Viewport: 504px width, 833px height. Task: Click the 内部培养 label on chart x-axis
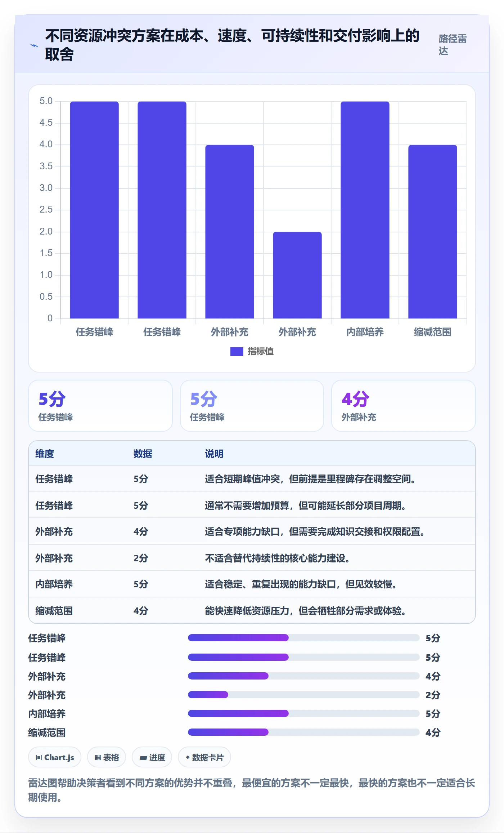tap(365, 332)
